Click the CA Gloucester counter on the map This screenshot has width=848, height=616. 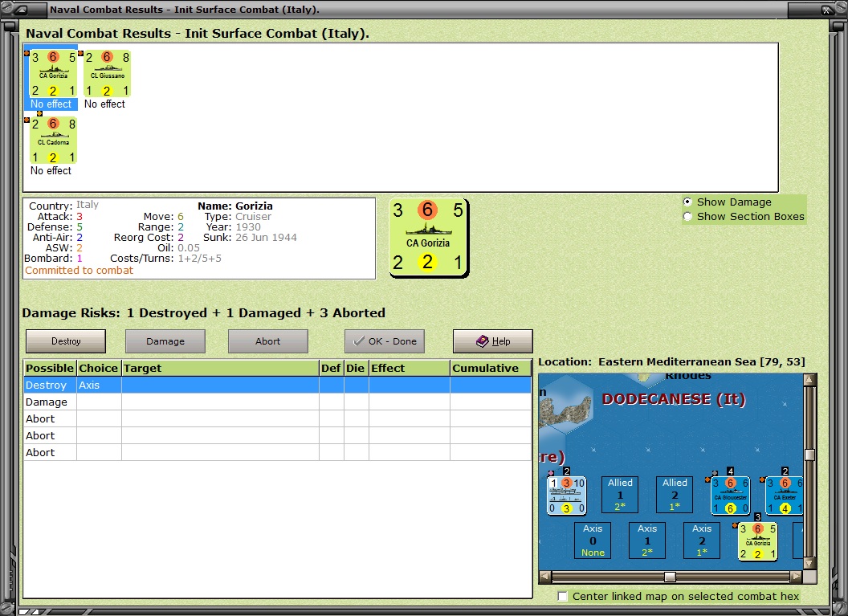(730, 496)
